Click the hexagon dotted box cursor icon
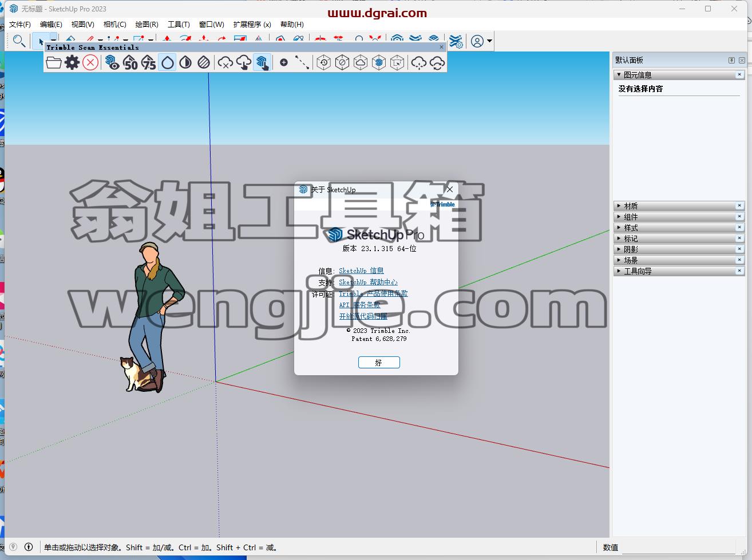This screenshot has height=560, width=752. pyautogui.click(x=397, y=62)
